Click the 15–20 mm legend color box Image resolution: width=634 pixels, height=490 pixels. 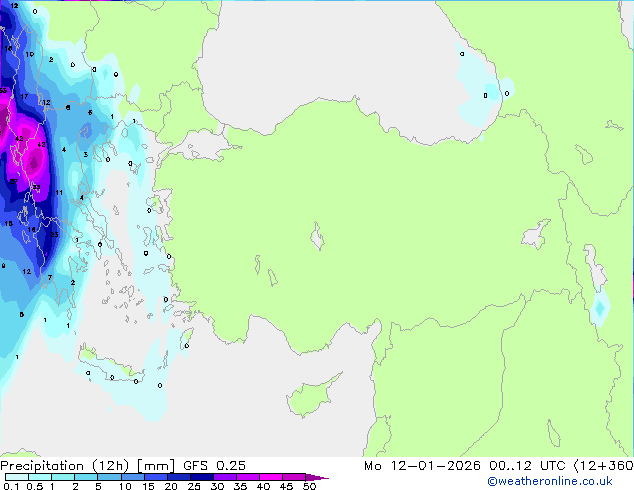click(x=156, y=477)
